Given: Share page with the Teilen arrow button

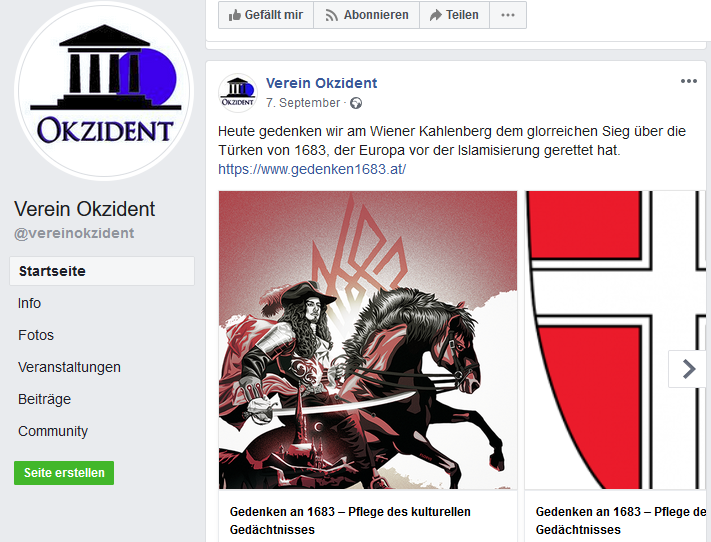Looking at the screenshot, I should click(x=454, y=15).
